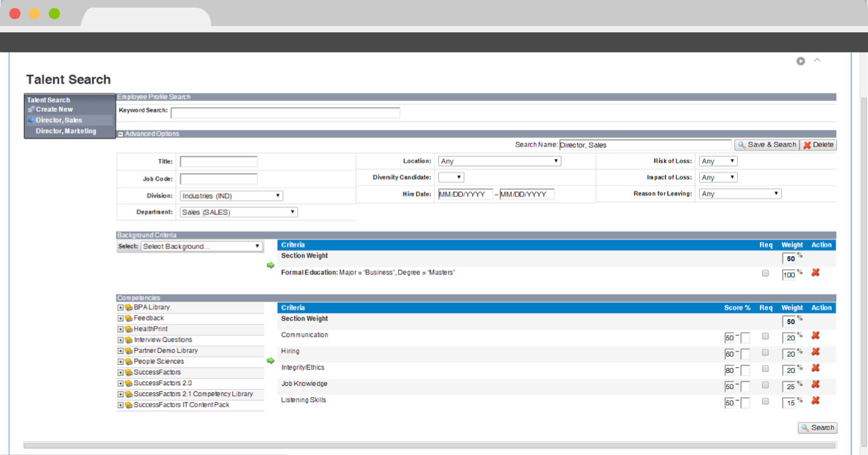The image size is (868, 455).
Task: Click the horizontal scrollbar below the form
Action: pos(430,445)
